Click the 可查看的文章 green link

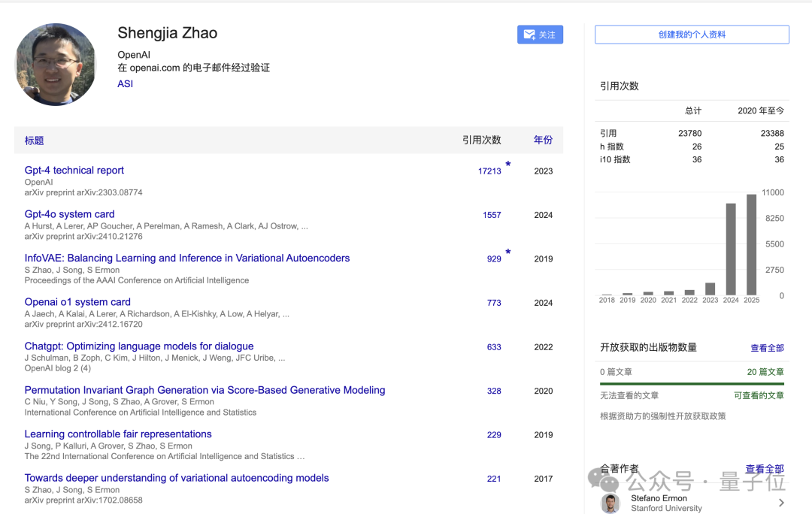(x=762, y=395)
